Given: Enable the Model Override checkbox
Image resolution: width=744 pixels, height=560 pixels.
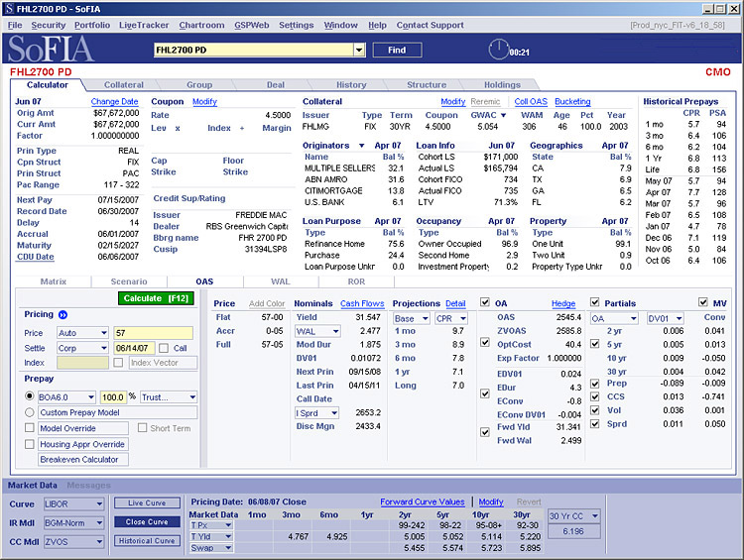Looking at the screenshot, I should click(30, 428).
